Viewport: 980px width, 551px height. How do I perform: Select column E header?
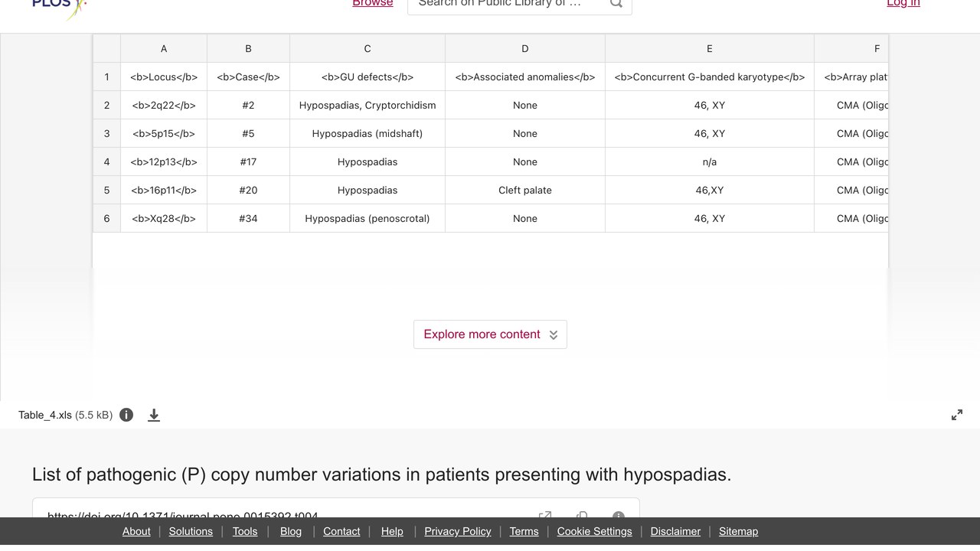[x=710, y=48]
